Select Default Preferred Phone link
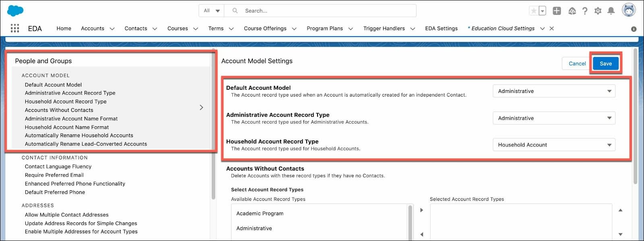644x241 pixels. pyautogui.click(x=55, y=192)
